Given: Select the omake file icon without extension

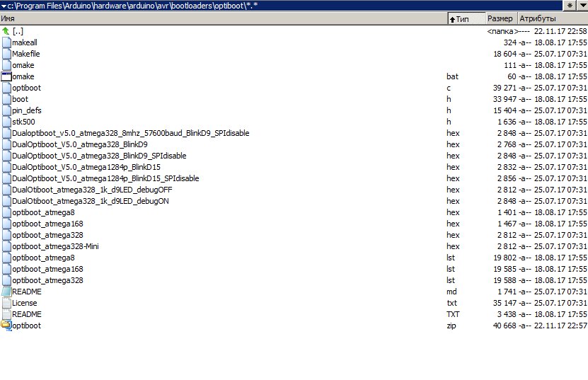Looking at the screenshot, I should coord(6,65).
